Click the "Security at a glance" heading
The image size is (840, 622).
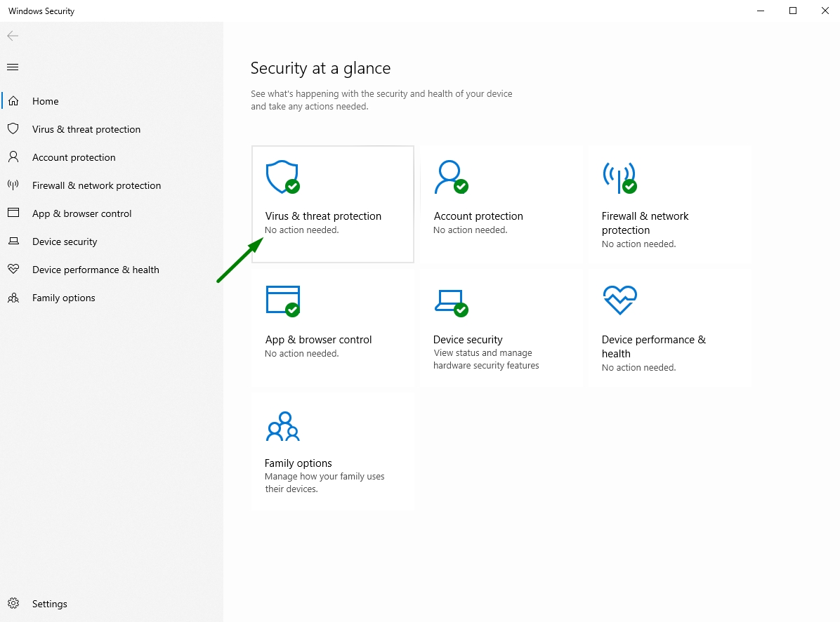click(320, 69)
